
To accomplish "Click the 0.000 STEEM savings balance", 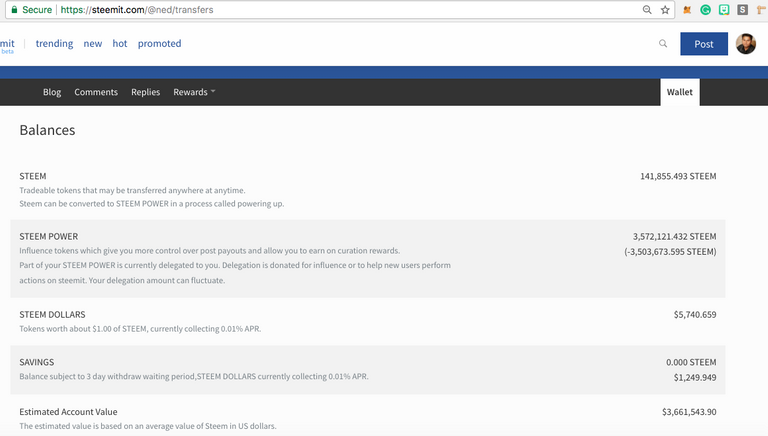I will click(691, 363).
